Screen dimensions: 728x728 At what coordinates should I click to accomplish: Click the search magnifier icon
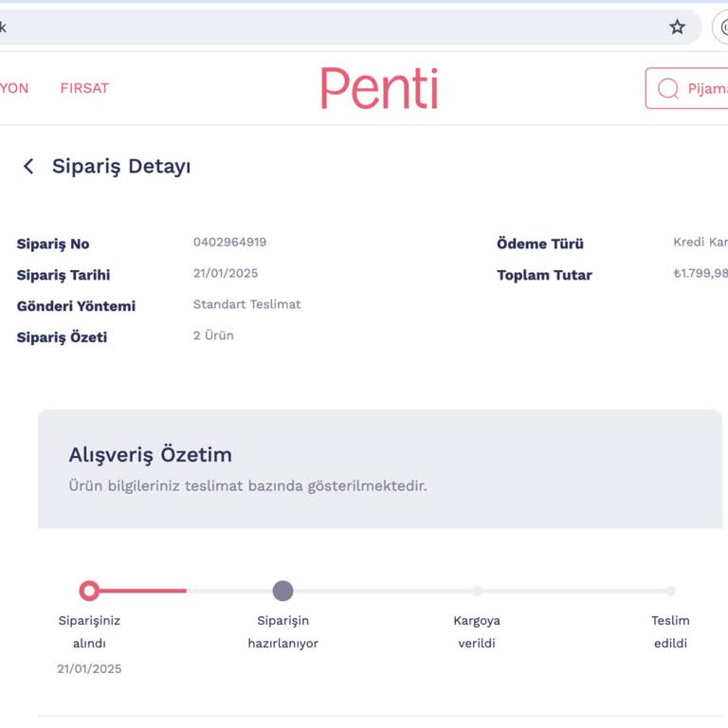coord(667,88)
